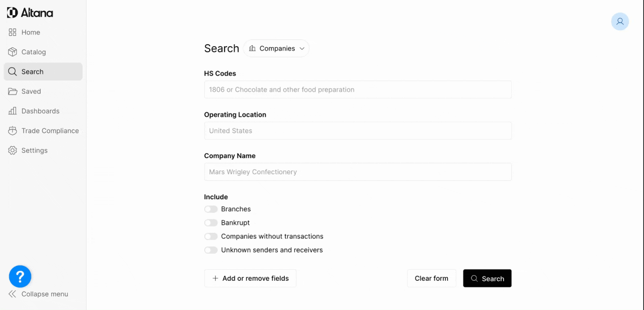Turn on Unknown senders and receivers

coord(211,250)
